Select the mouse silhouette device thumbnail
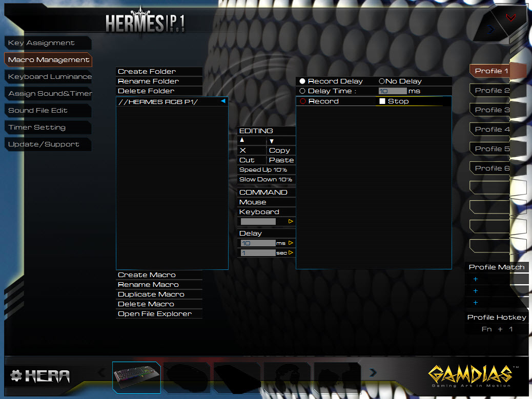This screenshot has height=399, width=532. pyautogui.click(x=187, y=377)
